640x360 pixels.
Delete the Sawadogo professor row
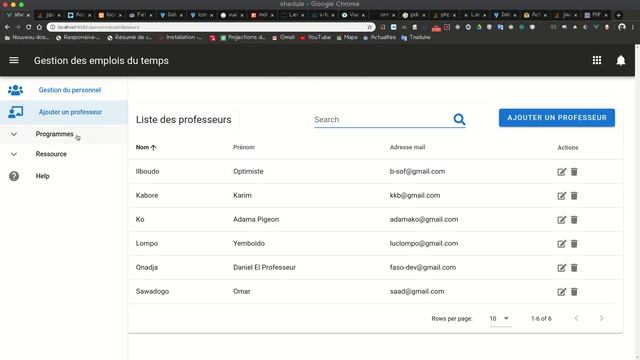574,292
